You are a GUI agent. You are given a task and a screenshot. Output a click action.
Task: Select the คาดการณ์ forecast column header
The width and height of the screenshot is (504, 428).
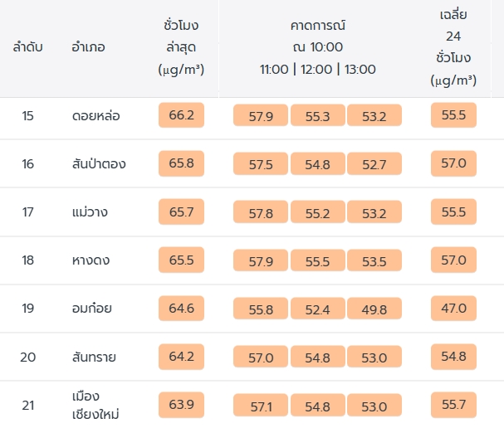pos(318,46)
